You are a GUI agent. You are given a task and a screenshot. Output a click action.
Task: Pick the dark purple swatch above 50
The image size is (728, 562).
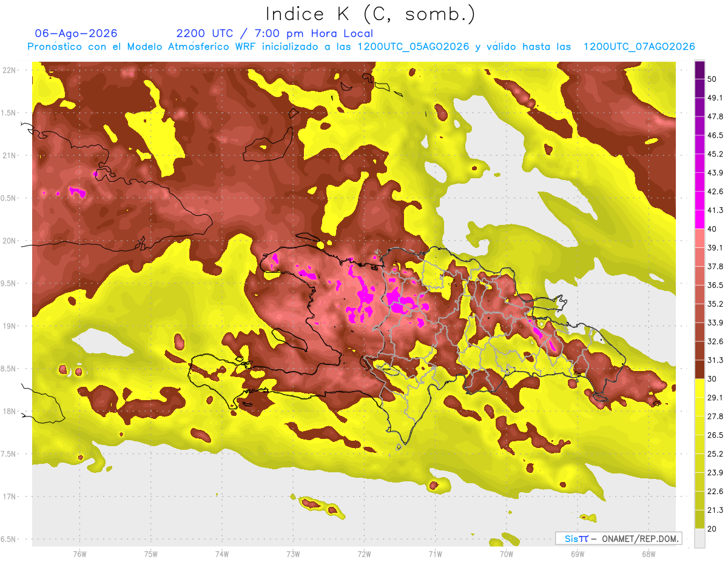point(699,70)
